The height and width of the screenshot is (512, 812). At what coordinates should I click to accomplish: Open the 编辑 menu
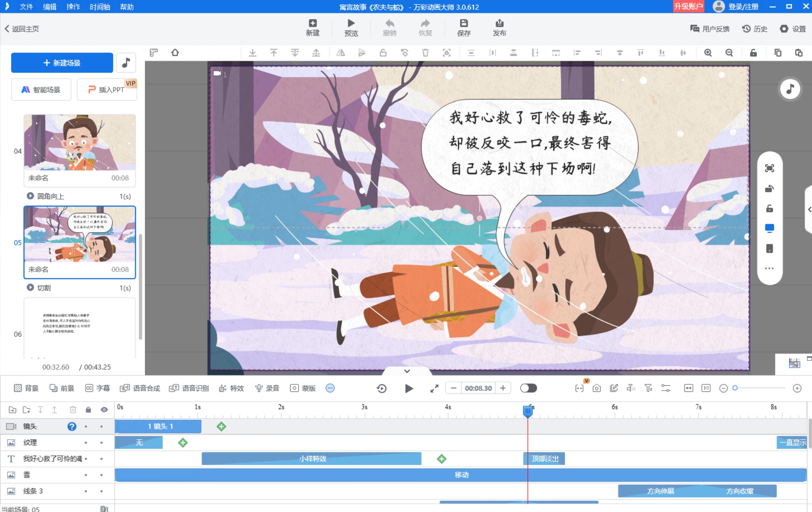(50, 7)
